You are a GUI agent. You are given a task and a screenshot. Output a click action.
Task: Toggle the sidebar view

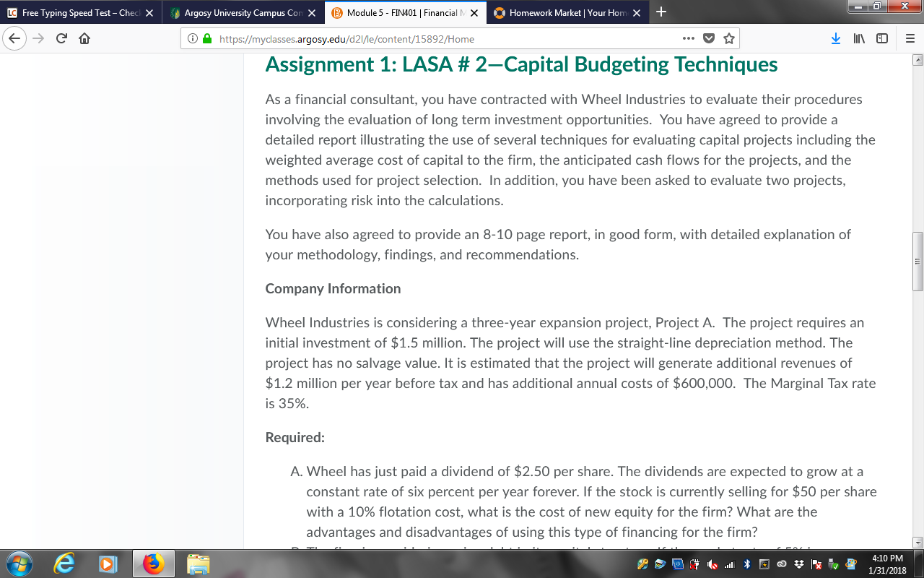point(881,39)
